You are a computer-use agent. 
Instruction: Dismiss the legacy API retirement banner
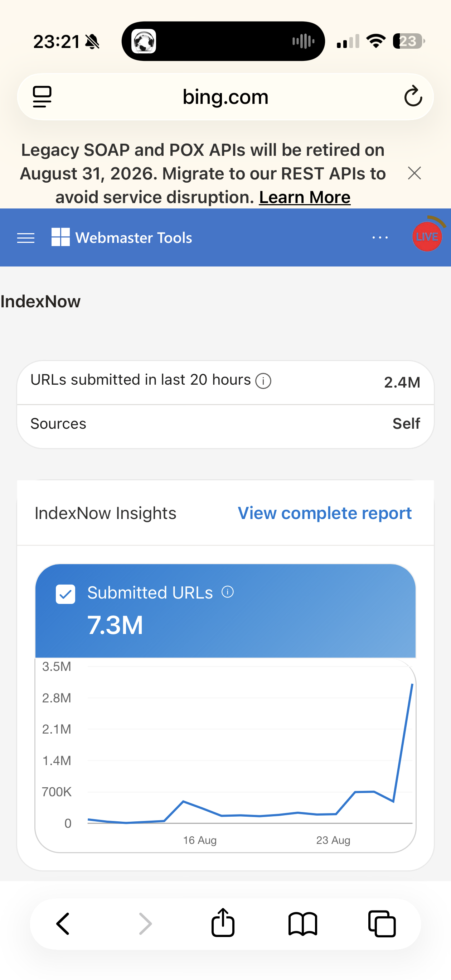pos(414,173)
